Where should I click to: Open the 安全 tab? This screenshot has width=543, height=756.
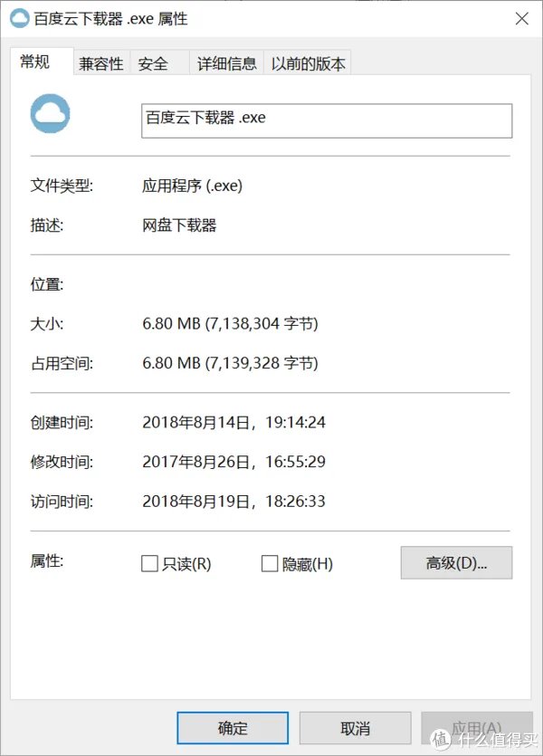(x=159, y=63)
